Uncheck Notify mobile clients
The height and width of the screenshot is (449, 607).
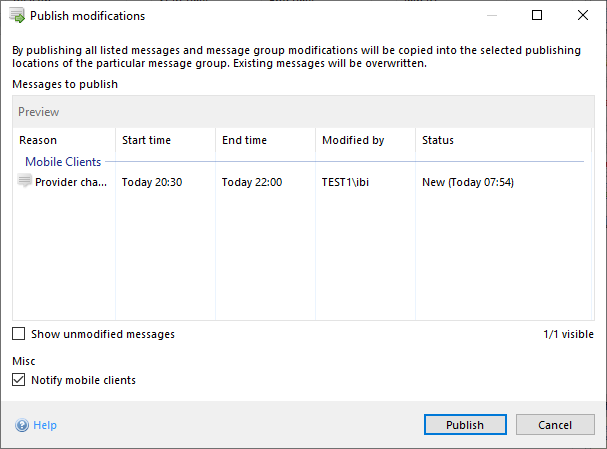point(19,380)
